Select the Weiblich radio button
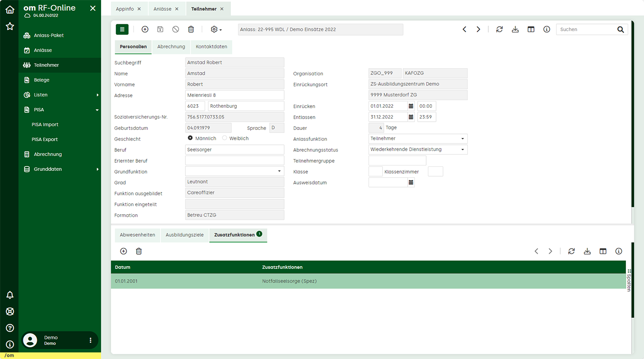This screenshot has height=359, width=644. click(225, 138)
